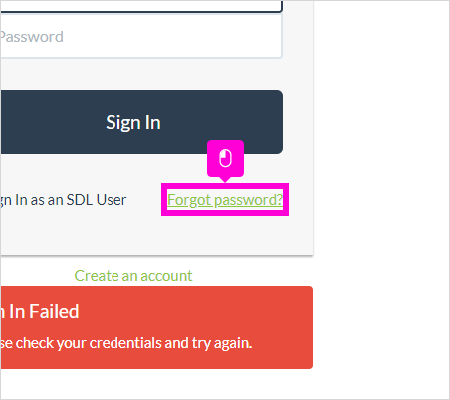This screenshot has height=400, width=450.
Task: Select the Sign In as an SDL User option
Action: [x=63, y=200]
